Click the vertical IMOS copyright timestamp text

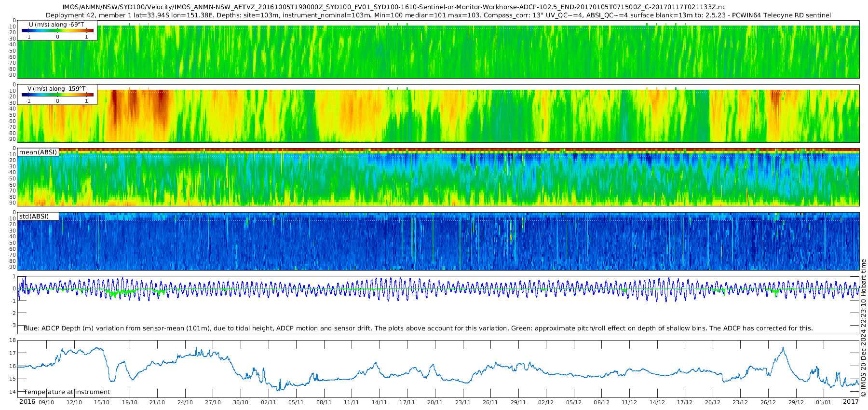point(864,328)
